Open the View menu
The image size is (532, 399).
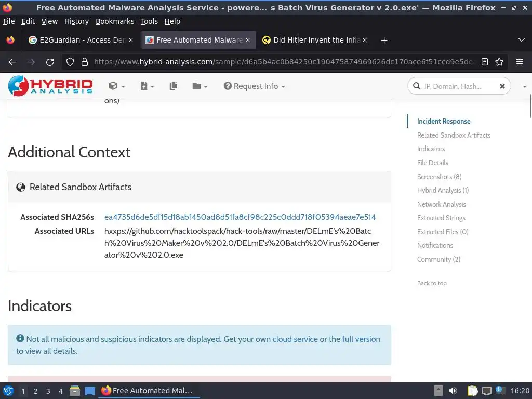(49, 21)
